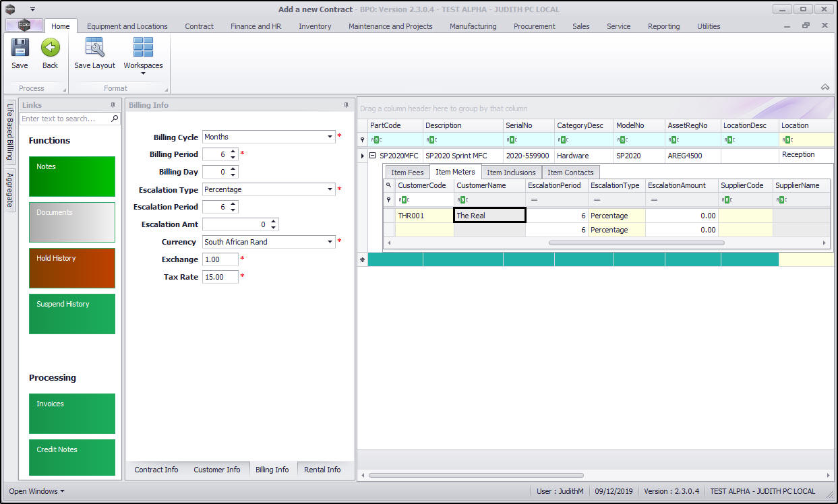Switch to the Rental Info tab
The width and height of the screenshot is (838, 504).
pos(322,470)
